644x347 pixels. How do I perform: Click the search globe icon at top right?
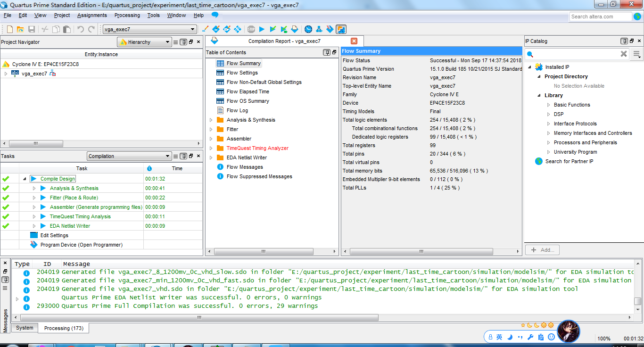pyautogui.click(x=637, y=17)
